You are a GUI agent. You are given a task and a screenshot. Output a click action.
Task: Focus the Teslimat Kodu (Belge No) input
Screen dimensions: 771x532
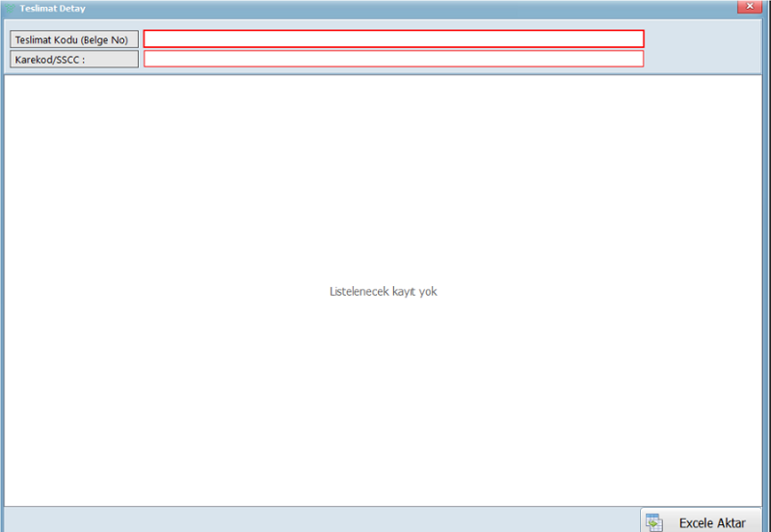393,40
